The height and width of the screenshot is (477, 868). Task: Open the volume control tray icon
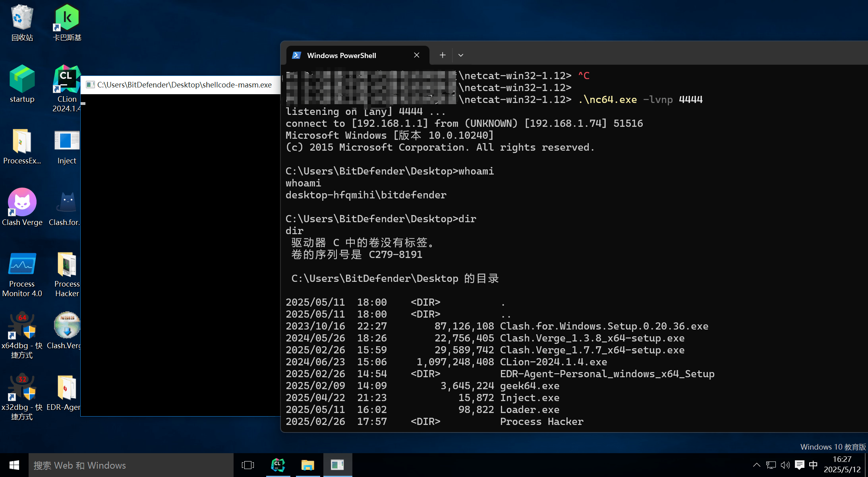tap(785, 465)
